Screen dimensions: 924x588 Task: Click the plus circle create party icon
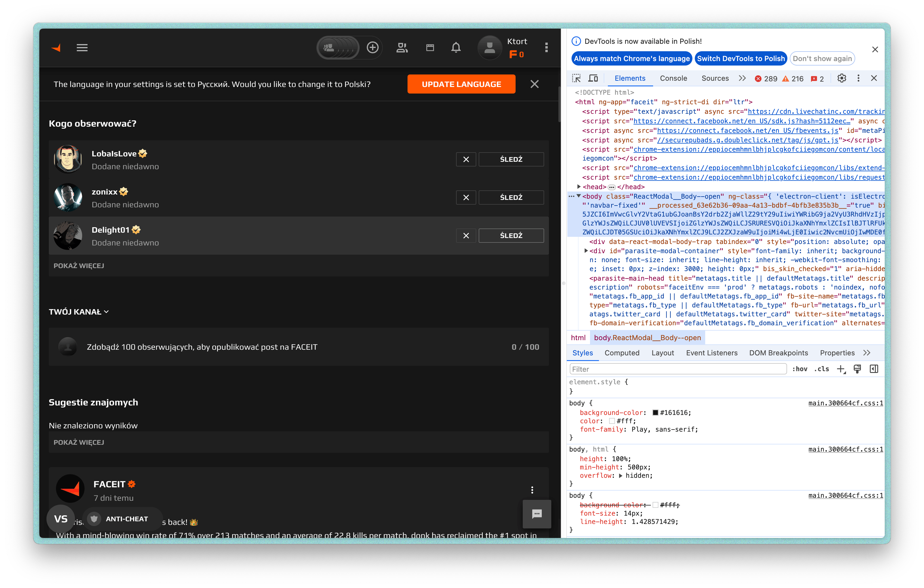(372, 48)
